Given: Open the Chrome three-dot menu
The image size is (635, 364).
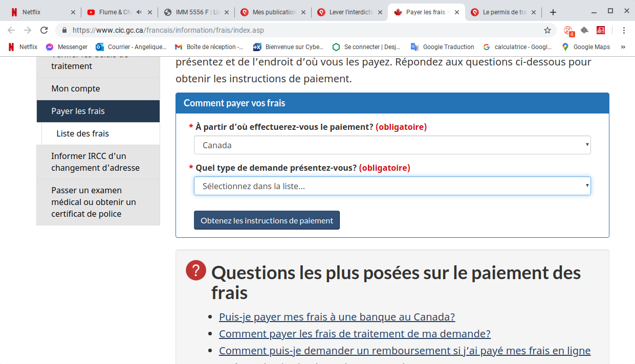Looking at the screenshot, I should (x=624, y=30).
